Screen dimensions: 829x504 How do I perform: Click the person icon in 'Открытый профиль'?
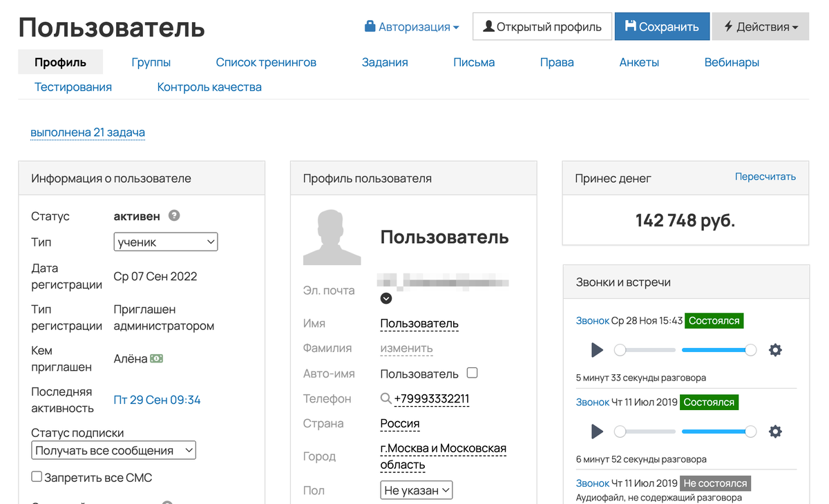pos(489,27)
